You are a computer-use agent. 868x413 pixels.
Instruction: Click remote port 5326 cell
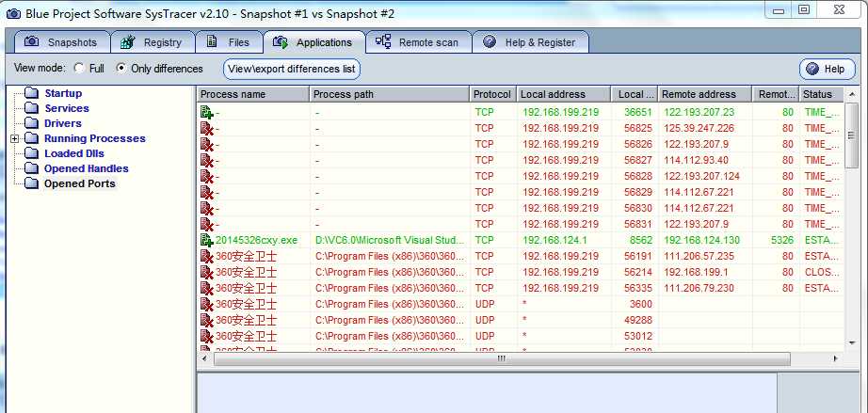(782, 241)
